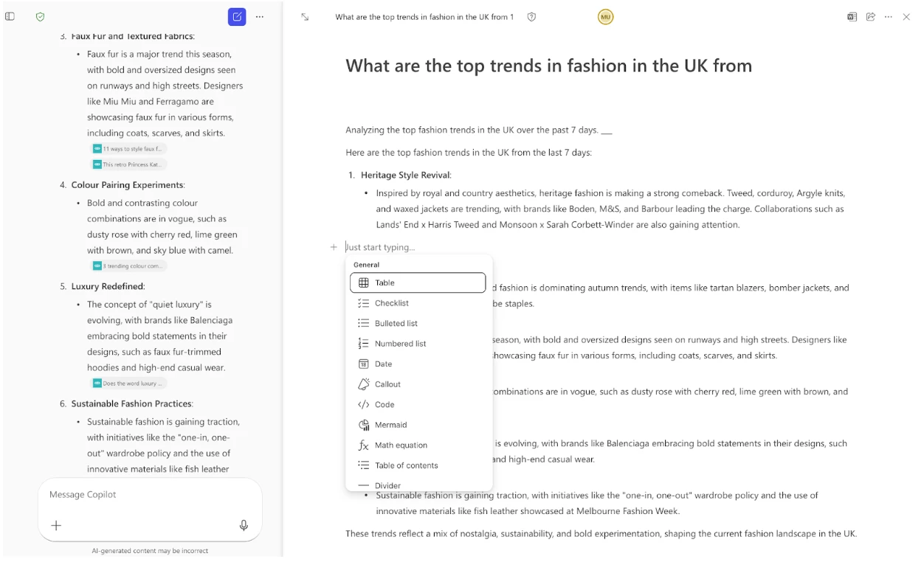Click the page title heading text
Screen dimensions: 924x562
point(548,66)
